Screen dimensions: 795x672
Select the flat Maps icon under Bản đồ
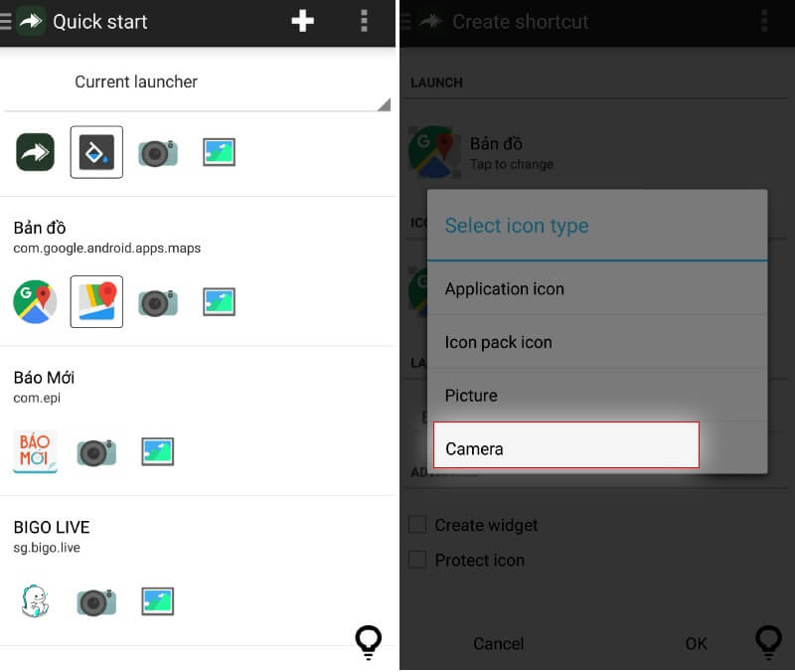96,302
